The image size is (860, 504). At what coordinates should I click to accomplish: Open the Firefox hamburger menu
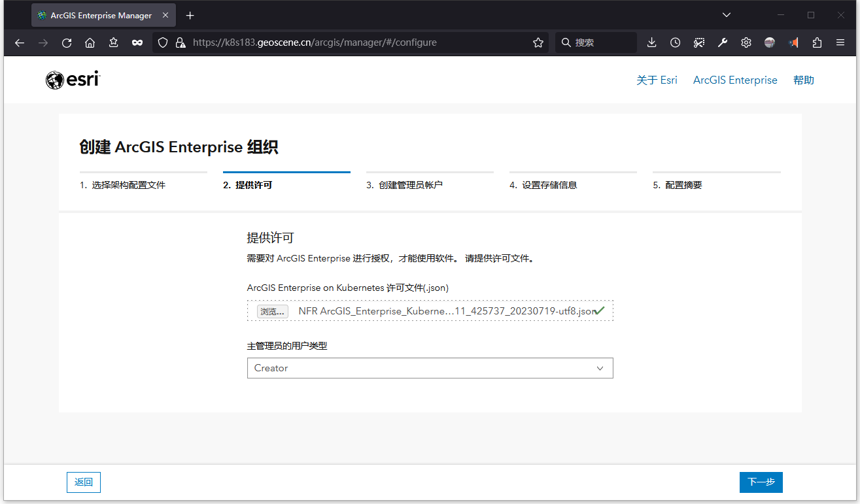pyautogui.click(x=840, y=42)
